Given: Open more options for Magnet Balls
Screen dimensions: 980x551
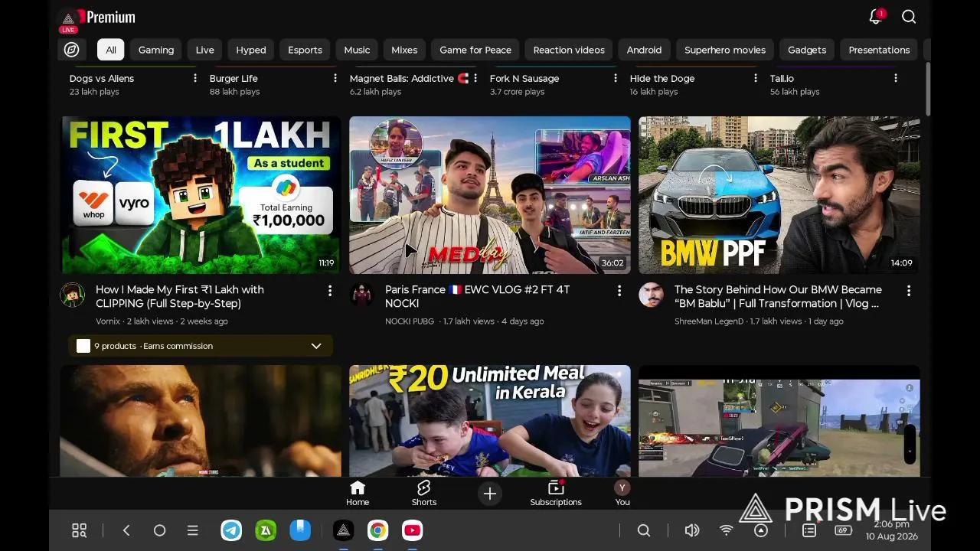Looking at the screenshot, I should [x=475, y=78].
